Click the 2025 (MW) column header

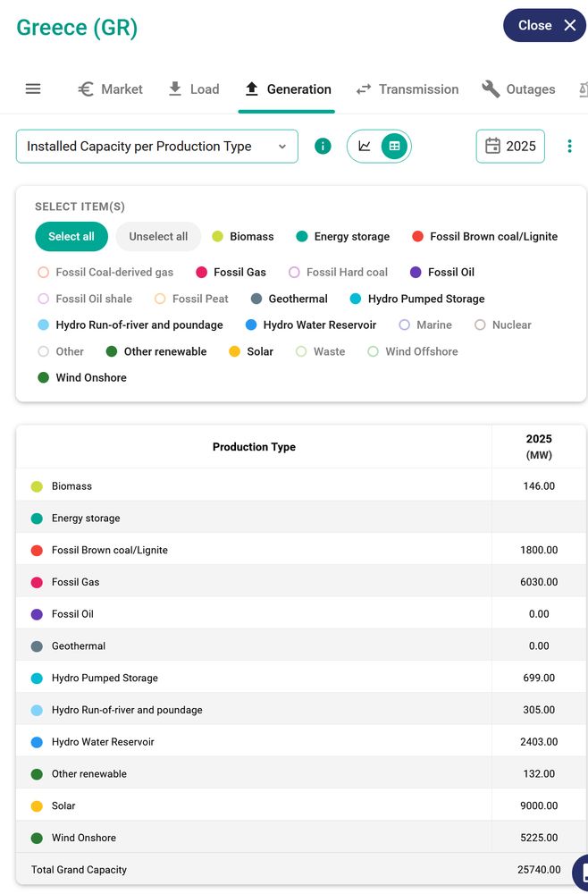539,447
